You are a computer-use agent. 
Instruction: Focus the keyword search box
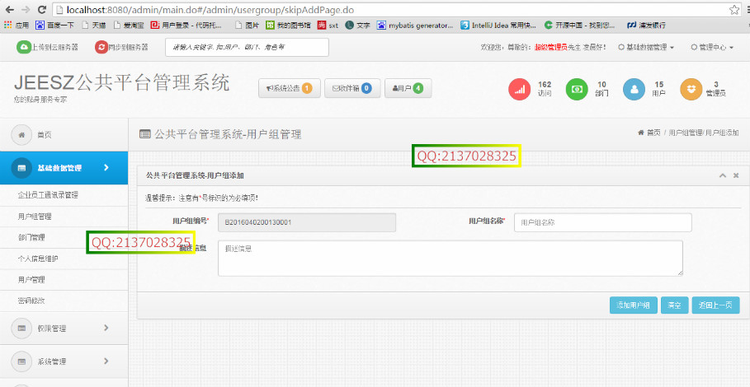click(247, 47)
